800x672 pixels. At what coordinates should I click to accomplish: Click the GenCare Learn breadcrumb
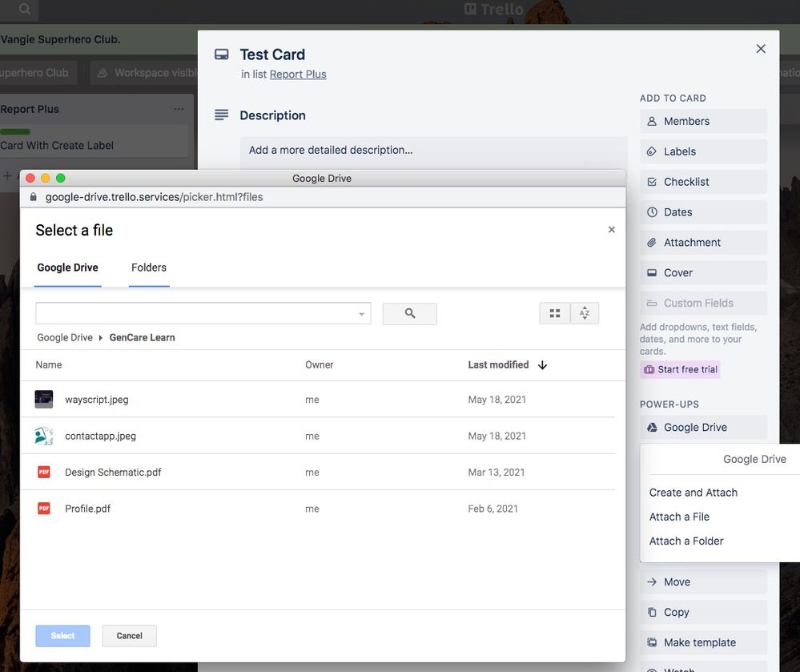142,338
